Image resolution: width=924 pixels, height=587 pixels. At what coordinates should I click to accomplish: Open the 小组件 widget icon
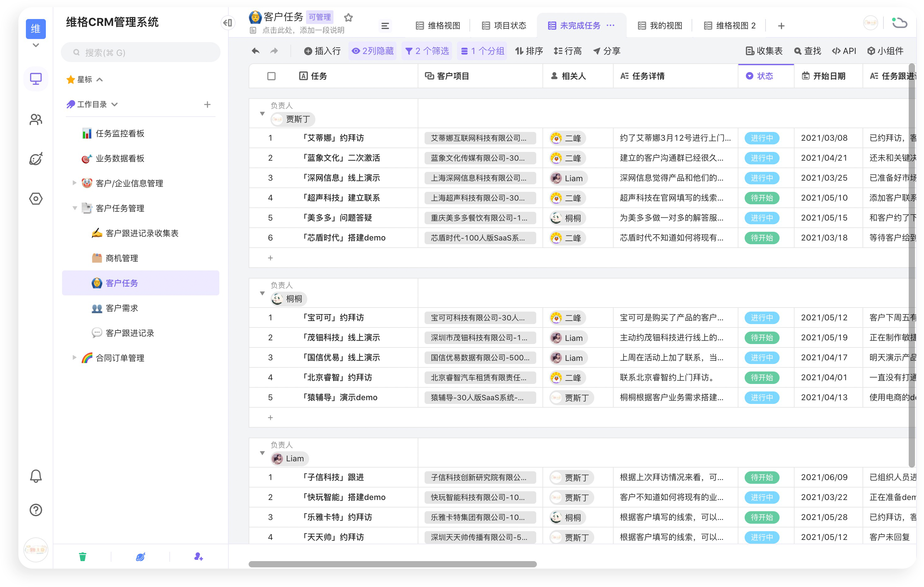(x=885, y=51)
